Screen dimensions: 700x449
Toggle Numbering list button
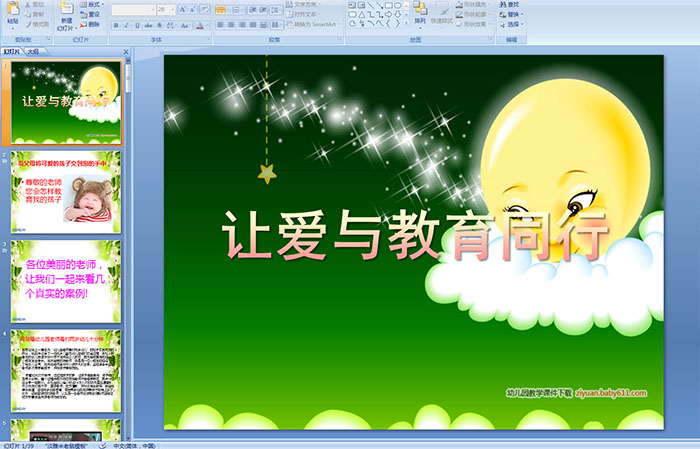[237, 10]
